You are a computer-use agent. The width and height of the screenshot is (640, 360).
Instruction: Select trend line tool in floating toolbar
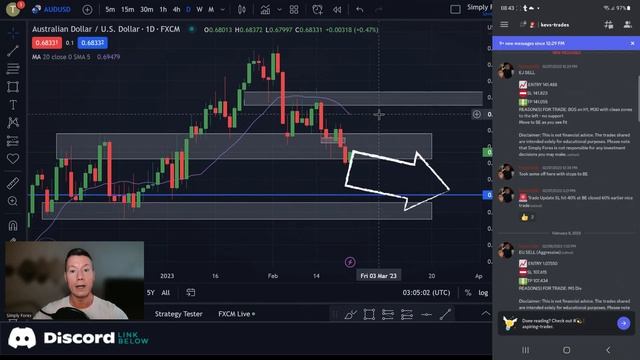click(445, 314)
